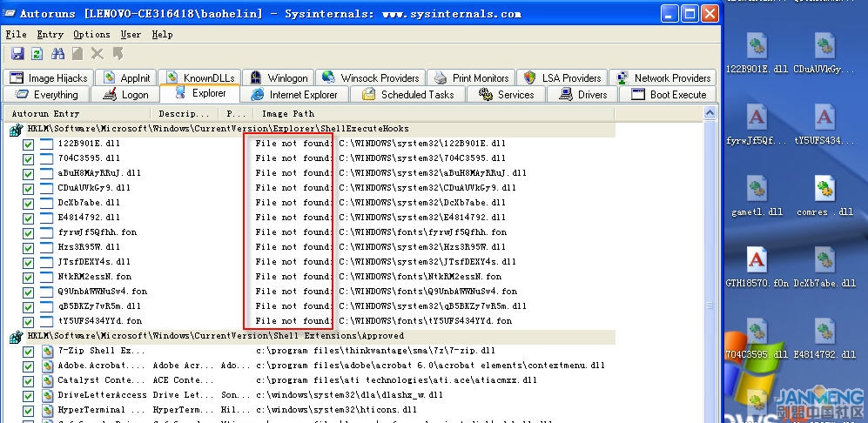
Task: Select the tY5UFS434YYd.fon entry row
Action: [x=310, y=321]
